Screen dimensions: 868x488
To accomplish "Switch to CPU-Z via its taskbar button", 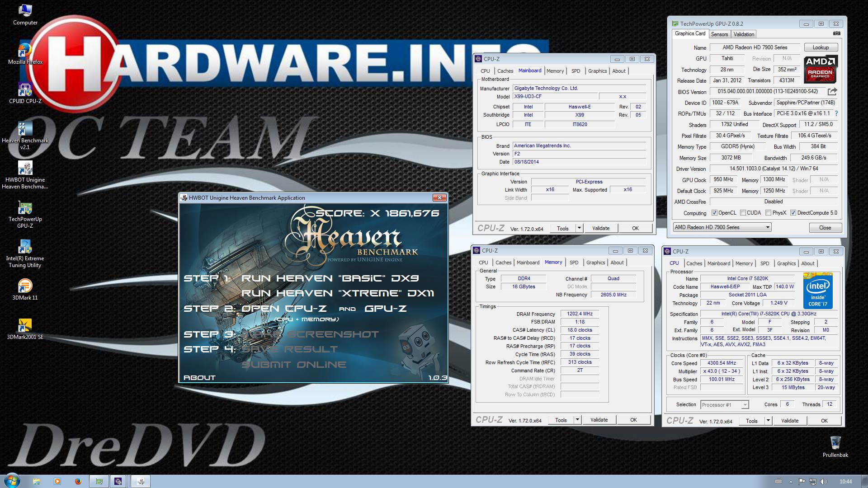I will (118, 481).
